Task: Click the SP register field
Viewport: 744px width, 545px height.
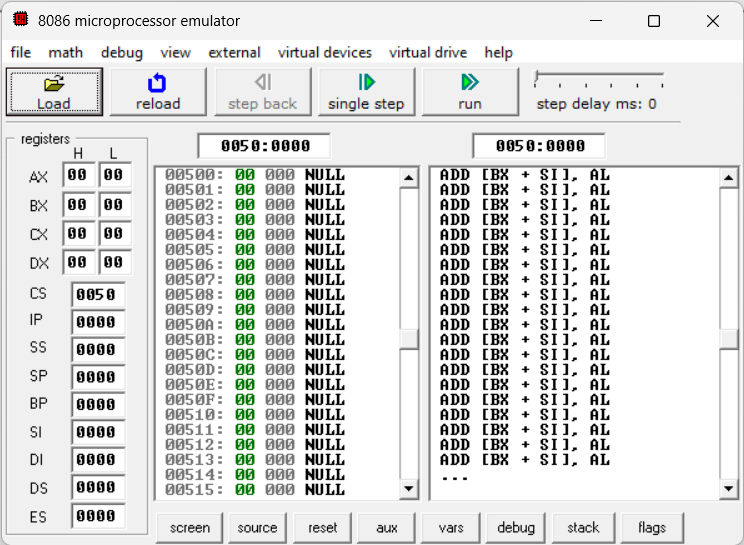Action: [x=98, y=377]
